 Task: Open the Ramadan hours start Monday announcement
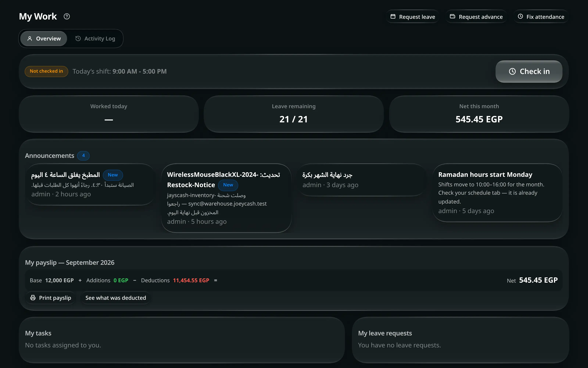coord(497,192)
